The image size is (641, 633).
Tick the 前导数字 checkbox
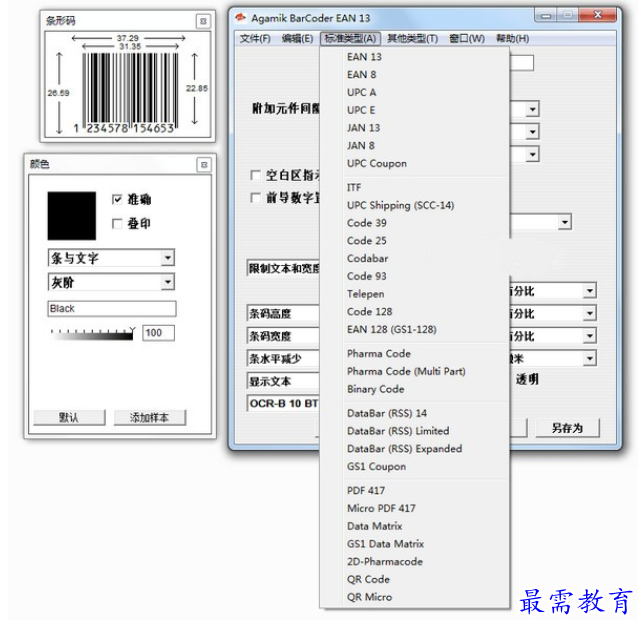[255, 198]
